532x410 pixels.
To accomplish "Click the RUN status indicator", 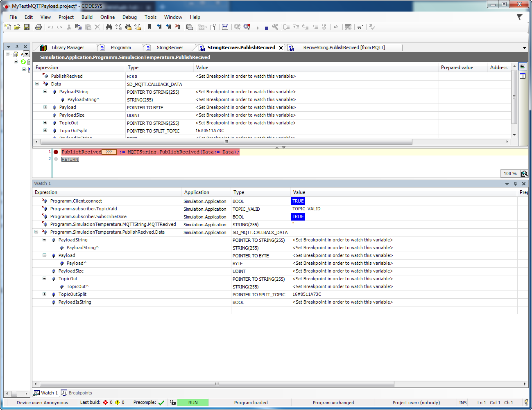I will (x=193, y=402).
